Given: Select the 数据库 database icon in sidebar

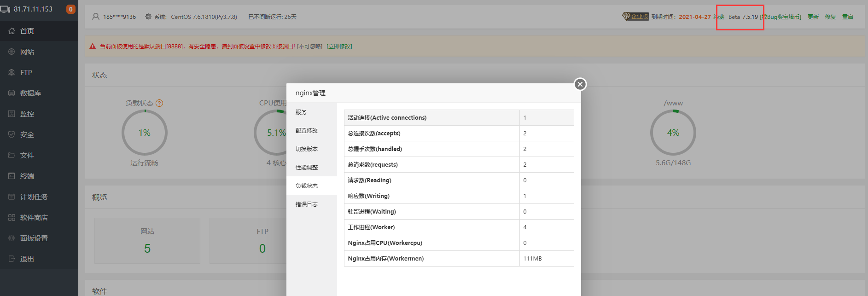Looking at the screenshot, I should [12, 93].
